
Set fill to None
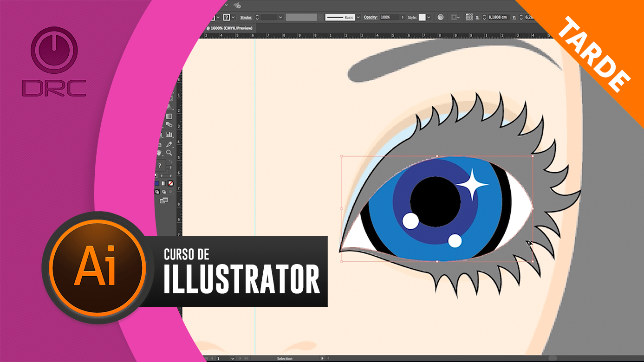170,183
